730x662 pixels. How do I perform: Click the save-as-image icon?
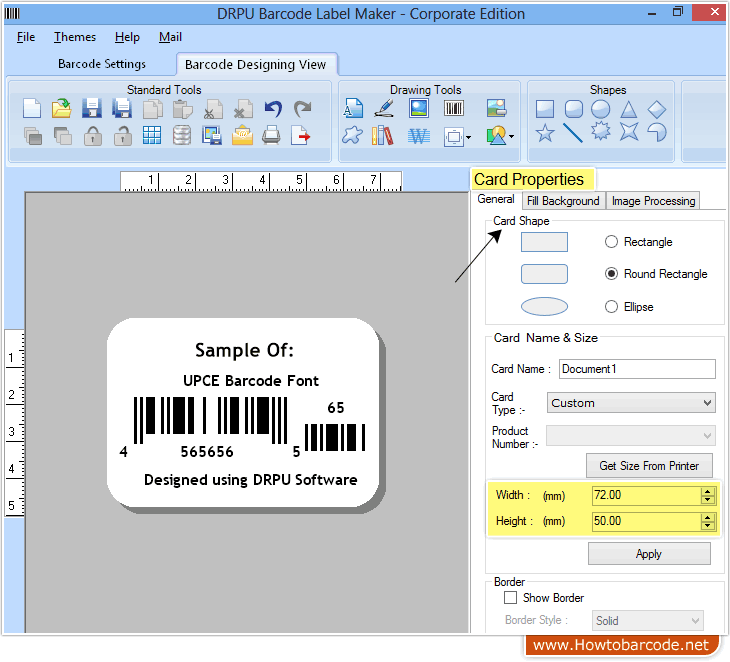point(212,136)
